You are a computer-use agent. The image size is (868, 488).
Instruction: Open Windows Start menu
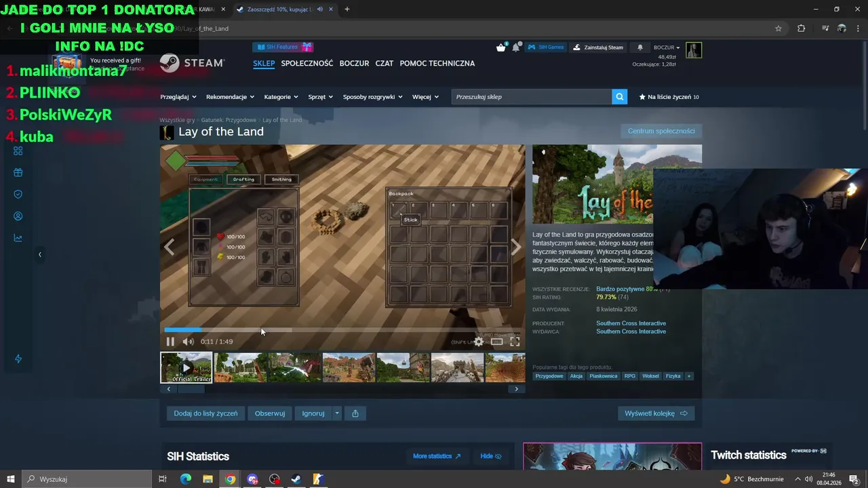[11, 479]
